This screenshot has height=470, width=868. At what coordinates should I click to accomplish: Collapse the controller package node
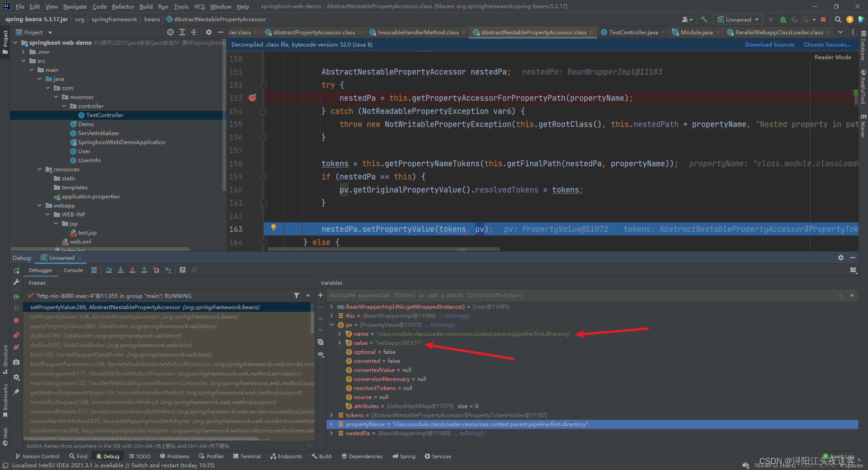(x=64, y=106)
